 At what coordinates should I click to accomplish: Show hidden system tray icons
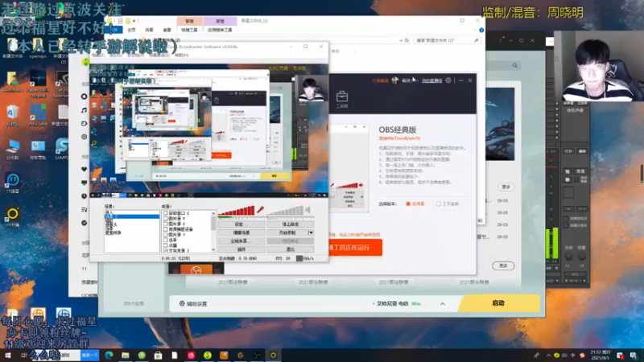coord(549,356)
